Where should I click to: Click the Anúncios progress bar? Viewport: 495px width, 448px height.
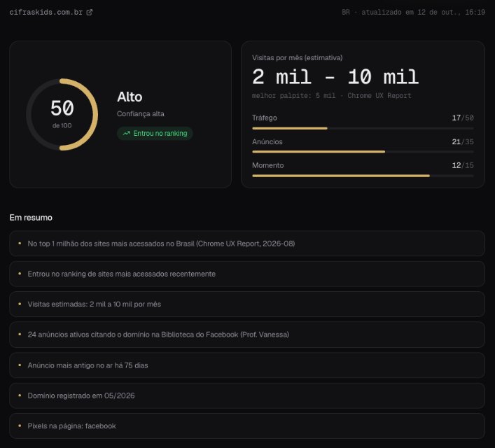[363, 152]
